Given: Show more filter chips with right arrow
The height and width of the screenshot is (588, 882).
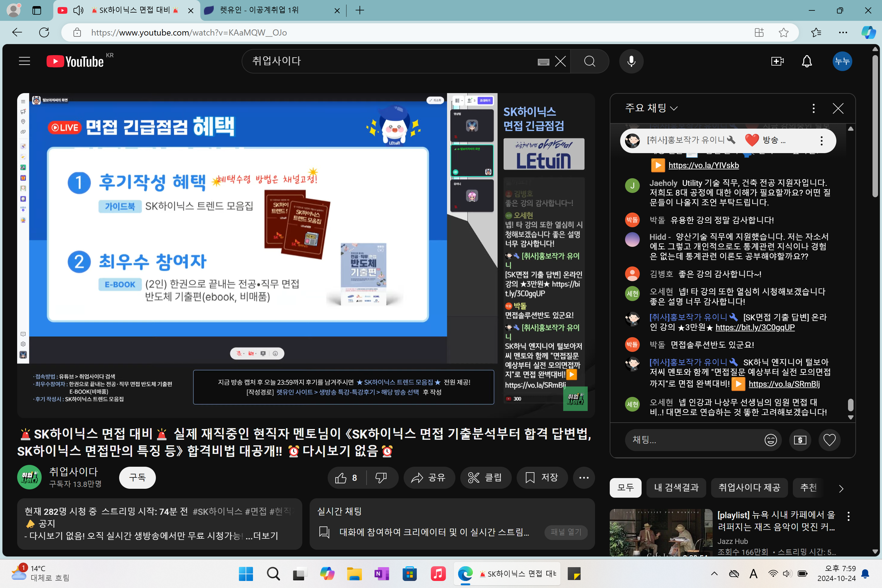Looking at the screenshot, I should 841,488.
